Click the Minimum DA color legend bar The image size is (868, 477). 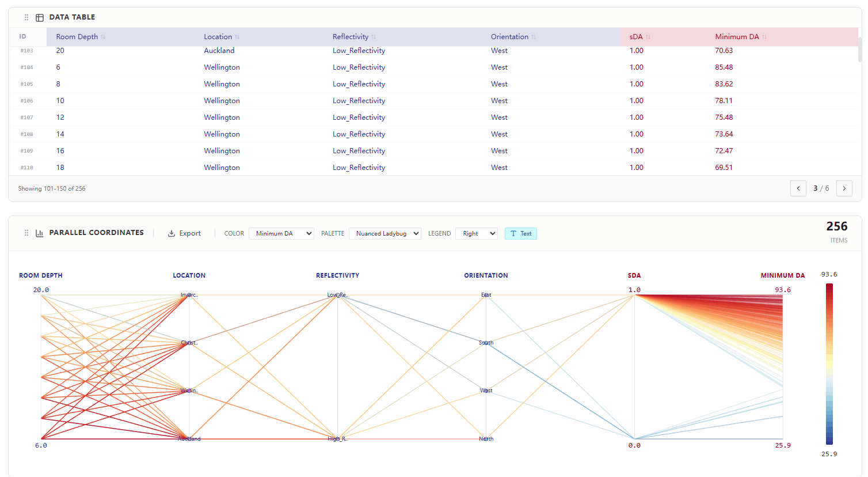pos(829,364)
